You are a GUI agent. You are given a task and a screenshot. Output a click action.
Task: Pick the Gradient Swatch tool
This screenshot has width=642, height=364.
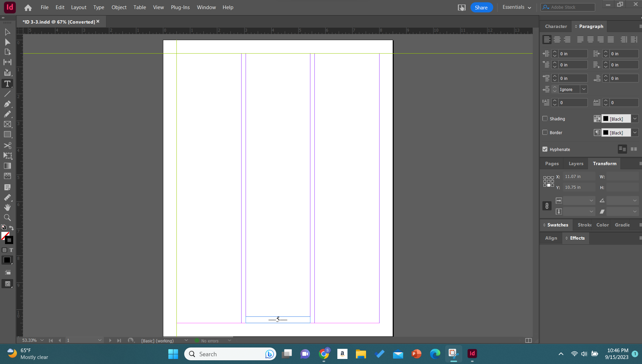tap(7, 166)
